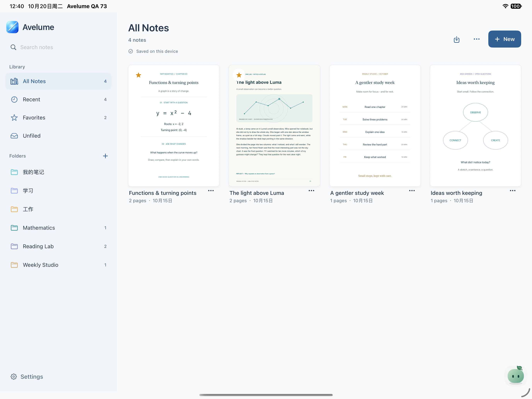Show Favorites notes
Viewport: 532px width, 399px height.
point(58,118)
